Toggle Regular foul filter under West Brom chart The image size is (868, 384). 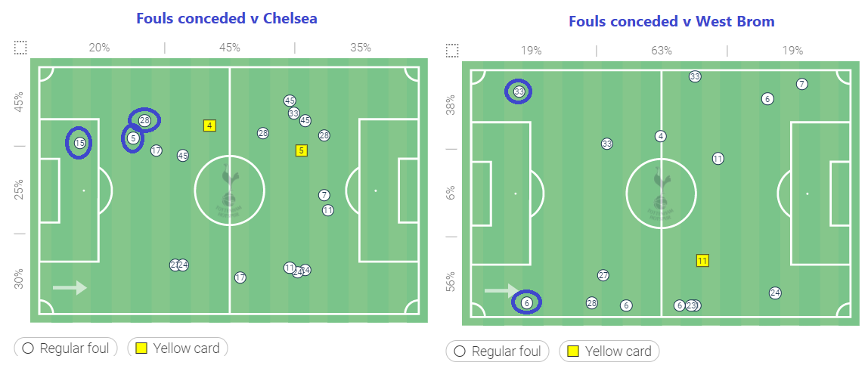pyautogui.click(x=497, y=351)
